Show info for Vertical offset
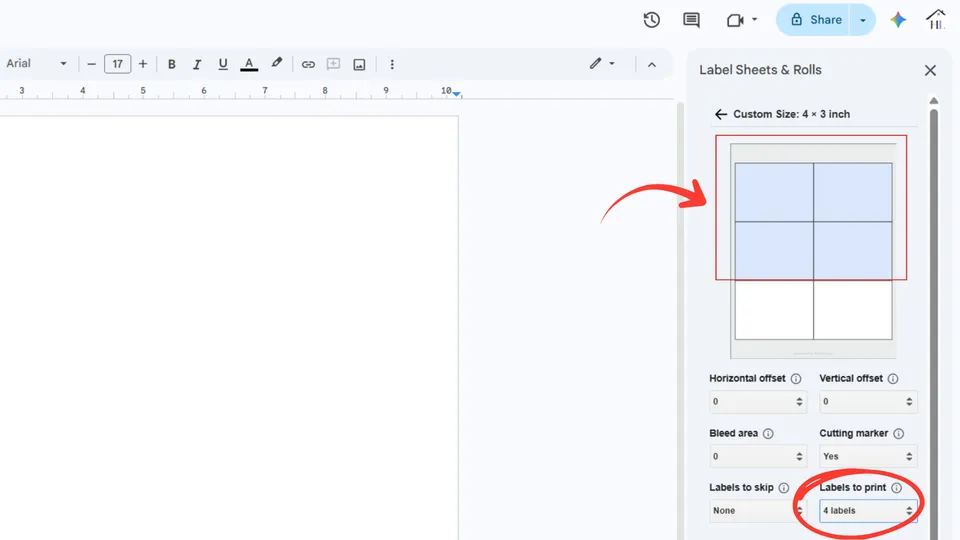 (x=893, y=379)
